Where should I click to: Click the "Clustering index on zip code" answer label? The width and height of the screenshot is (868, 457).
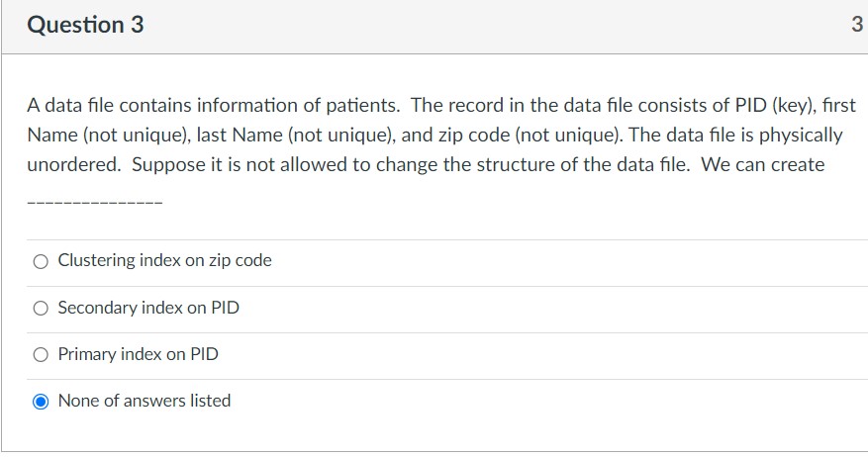(x=164, y=260)
